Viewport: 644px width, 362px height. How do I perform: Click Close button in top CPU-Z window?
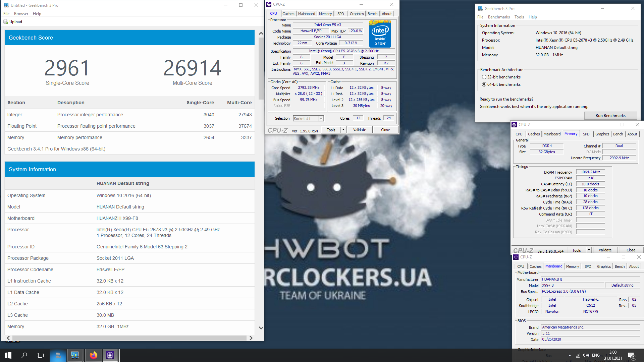coord(385,130)
